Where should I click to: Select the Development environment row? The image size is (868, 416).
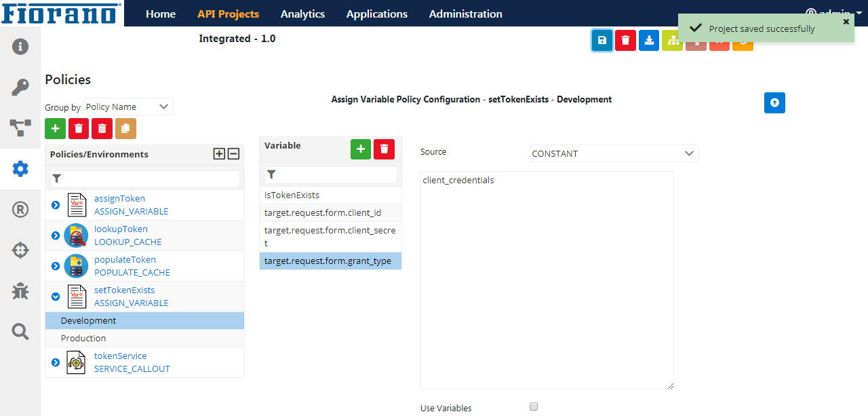click(144, 320)
